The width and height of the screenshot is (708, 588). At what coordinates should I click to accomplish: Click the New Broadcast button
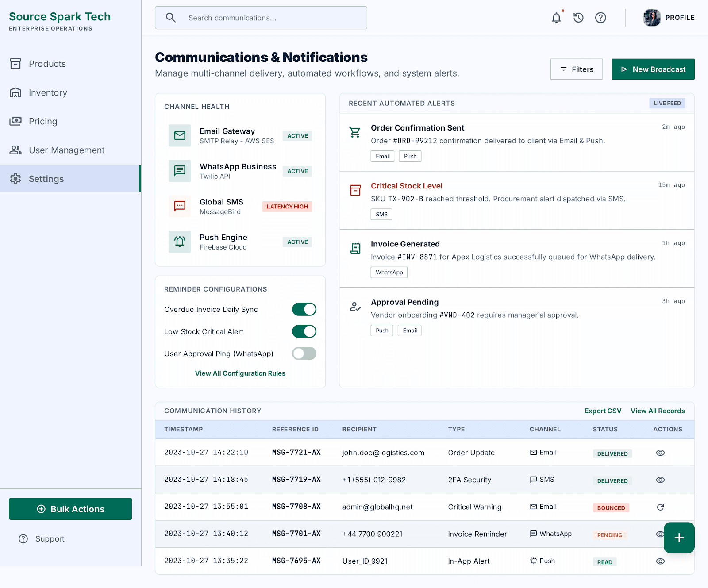point(653,69)
